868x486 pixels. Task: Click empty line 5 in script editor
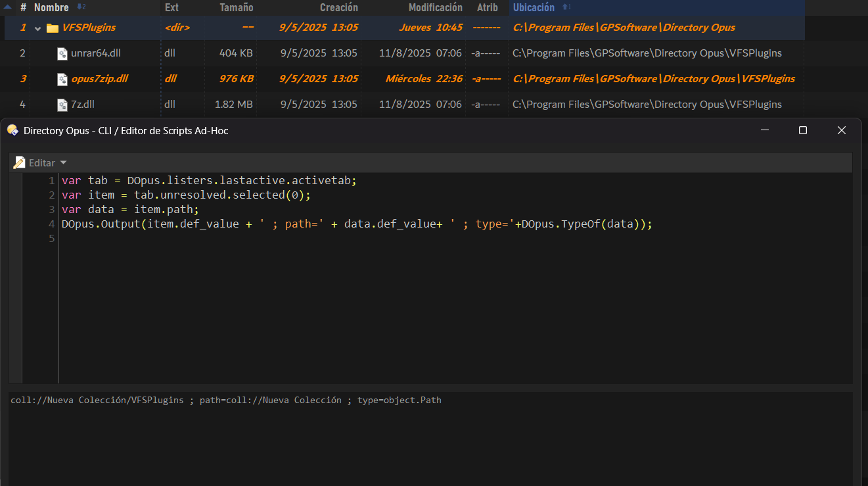point(263,239)
